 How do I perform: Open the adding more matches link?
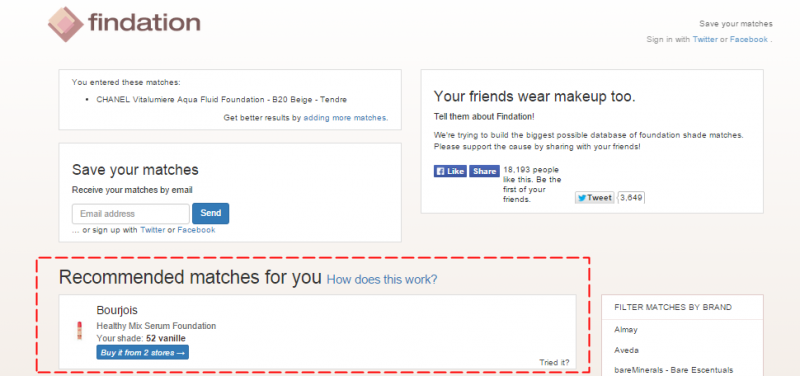click(345, 118)
